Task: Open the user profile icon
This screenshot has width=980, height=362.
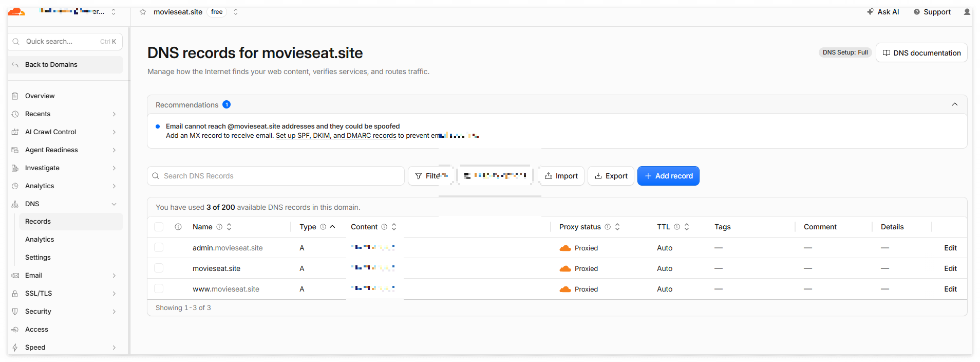Action: click(967, 12)
